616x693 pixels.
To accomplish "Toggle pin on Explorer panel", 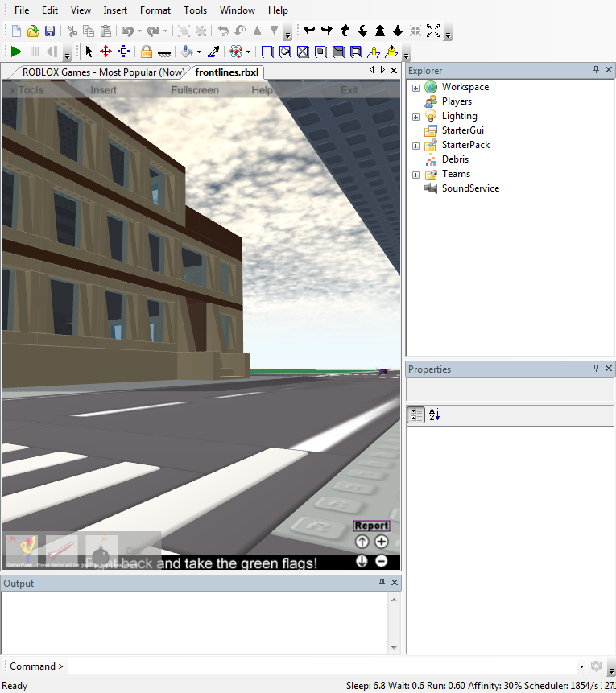I will coord(597,71).
